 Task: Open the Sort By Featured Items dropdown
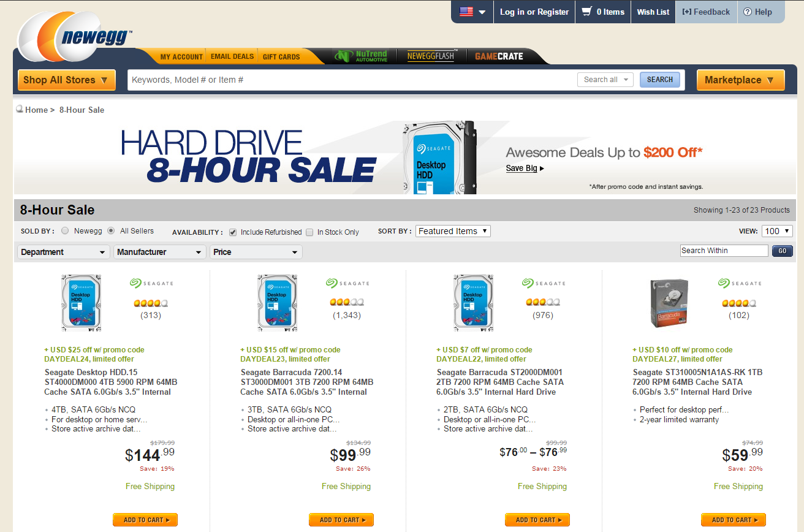tap(453, 231)
